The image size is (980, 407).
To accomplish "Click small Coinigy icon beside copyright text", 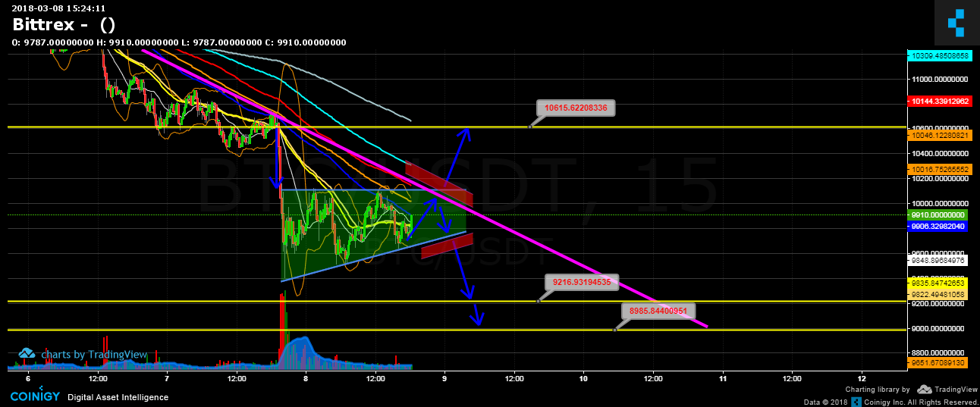I will (856, 402).
